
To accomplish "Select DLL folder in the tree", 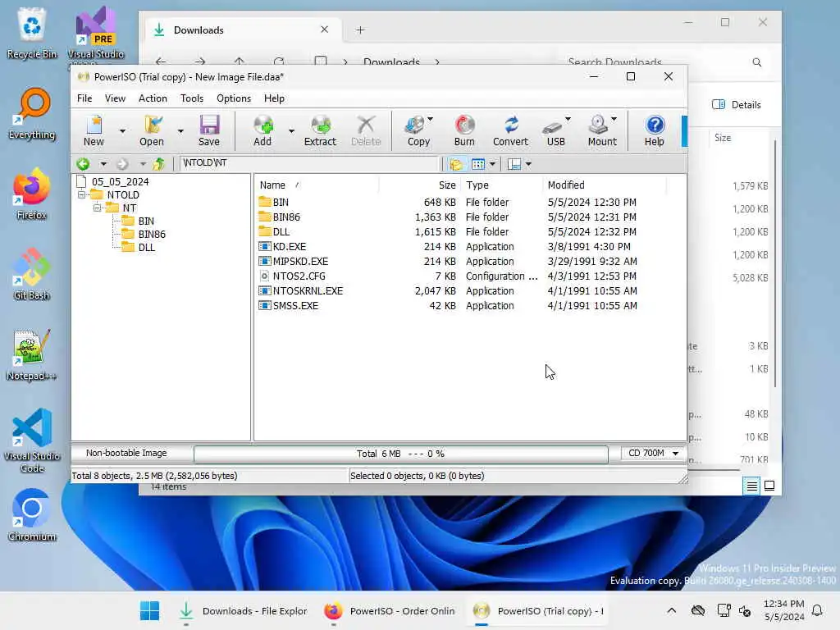I will pyautogui.click(x=146, y=248).
